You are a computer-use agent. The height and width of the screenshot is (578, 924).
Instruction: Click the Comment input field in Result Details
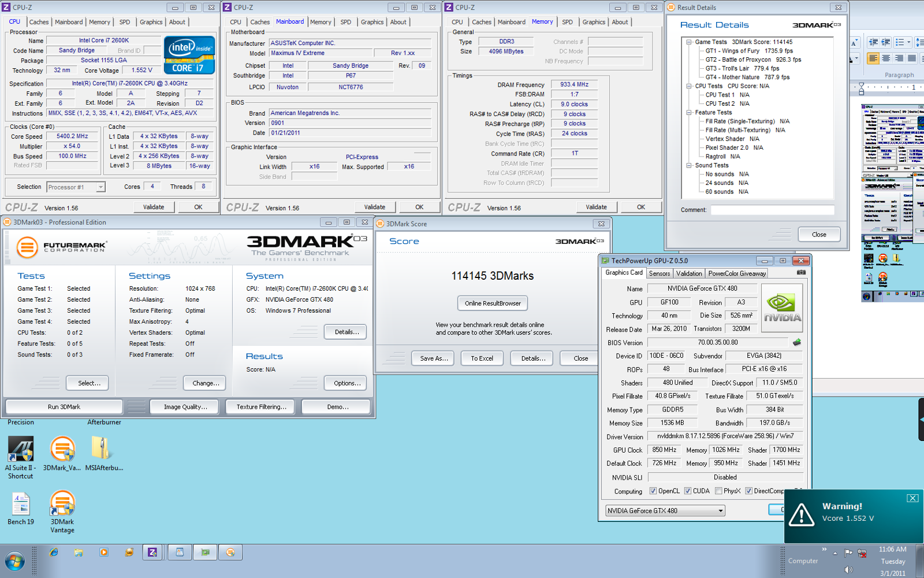click(x=772, y=210)
